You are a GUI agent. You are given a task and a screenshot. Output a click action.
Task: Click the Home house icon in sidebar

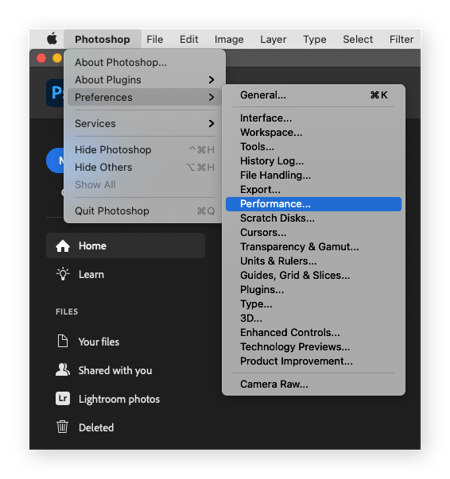(63, 246)
